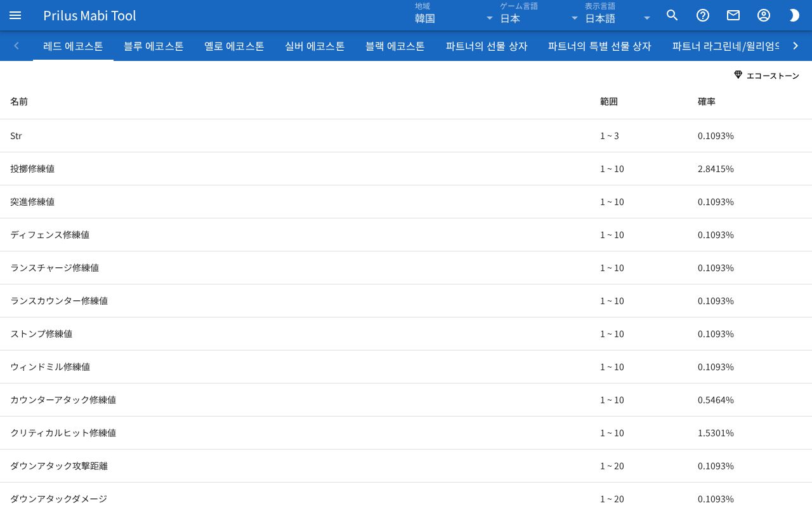This screenshot has width=812, height=508.
Task: Click the search magnifier icon
Action: (x=672, y=15)
